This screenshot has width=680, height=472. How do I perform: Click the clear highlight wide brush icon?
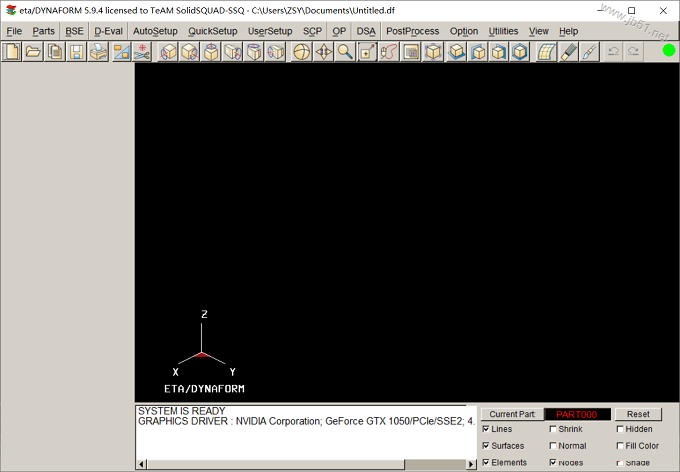tap(569, 52)
